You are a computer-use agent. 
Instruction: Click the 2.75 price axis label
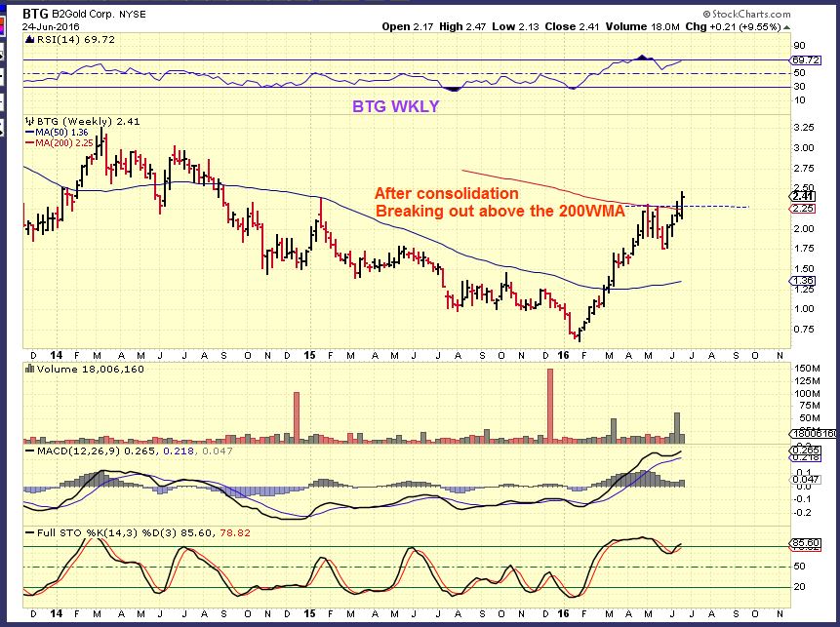pyautogui.click(x=804, y=168)
